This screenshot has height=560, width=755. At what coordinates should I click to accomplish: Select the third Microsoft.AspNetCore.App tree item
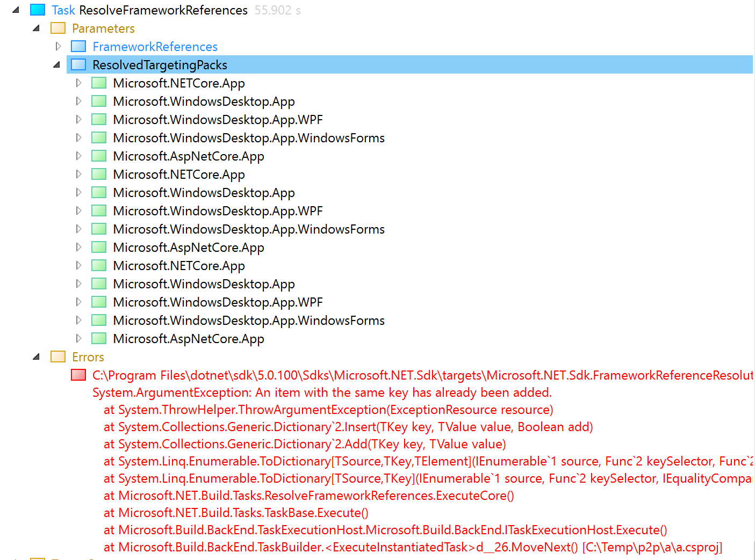(x=189, y=338)
